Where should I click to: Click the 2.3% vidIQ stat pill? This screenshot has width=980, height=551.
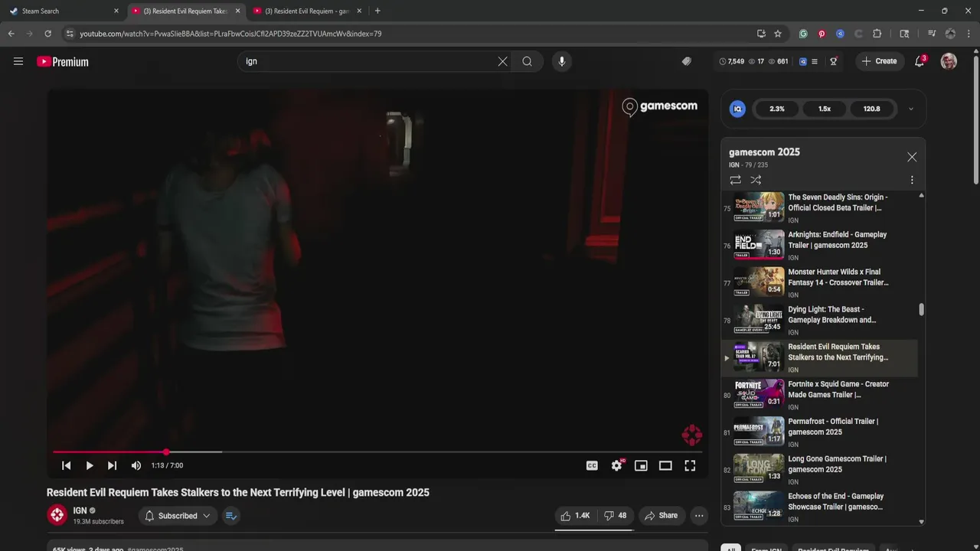[777, 109]
